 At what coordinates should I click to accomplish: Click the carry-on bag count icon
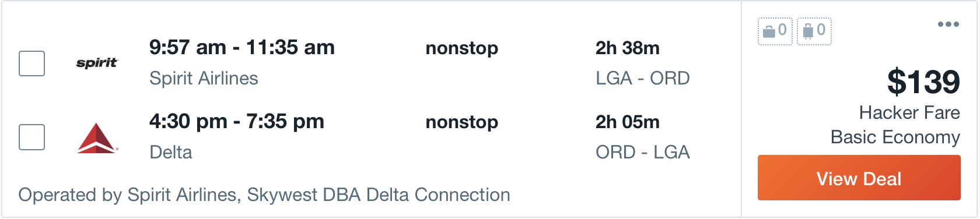coord(775,31)
